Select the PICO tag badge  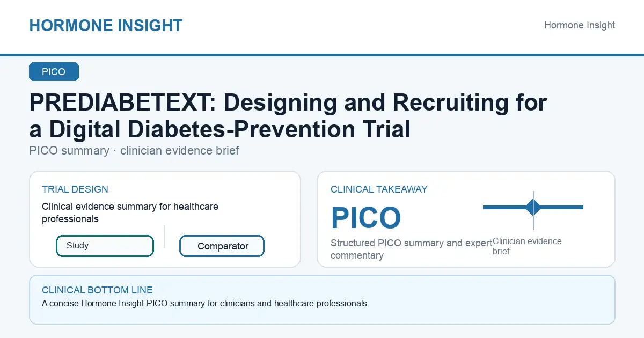(54, 72)
